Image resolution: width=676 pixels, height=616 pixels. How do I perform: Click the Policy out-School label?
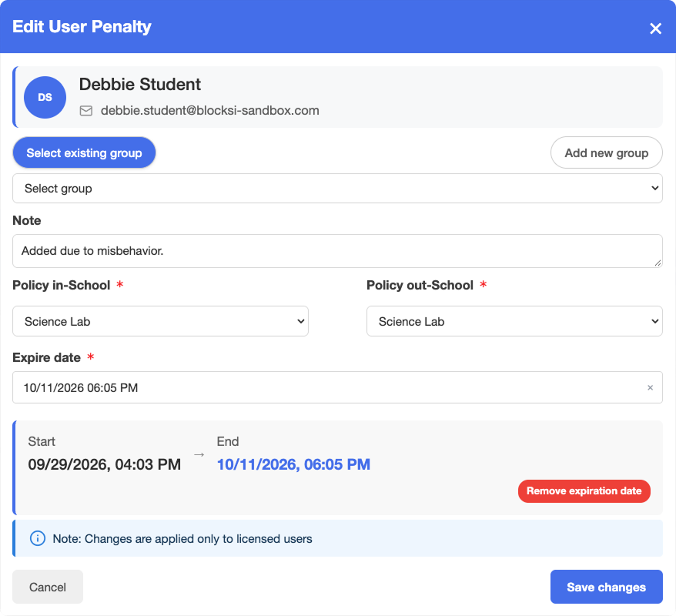pyautogui.click(x=420, y=286)
